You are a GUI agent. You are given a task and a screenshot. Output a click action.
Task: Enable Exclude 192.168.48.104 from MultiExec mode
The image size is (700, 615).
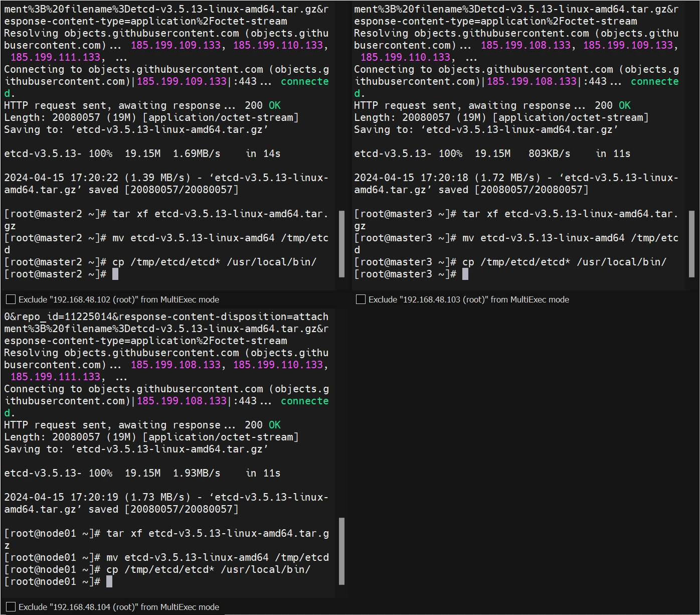(x=11, y=607)
